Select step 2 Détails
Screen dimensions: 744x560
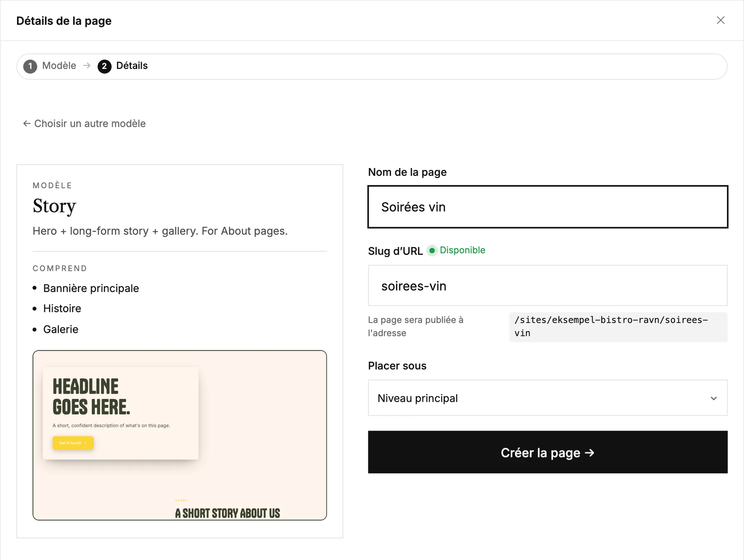point(123,66)
